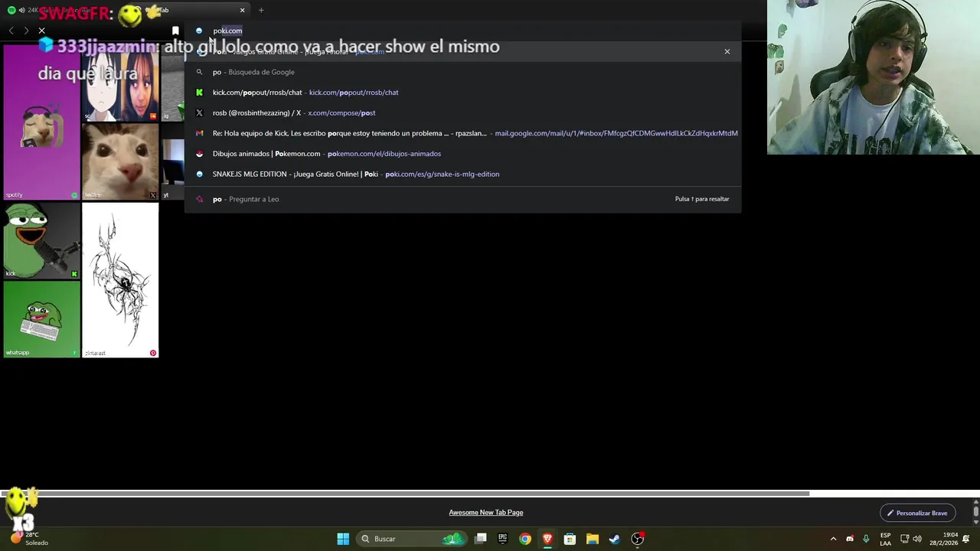Open the twitter cat speed-dial tile
Image resolution: width=980 pixels, height=551 pixels.
[120, 161]
